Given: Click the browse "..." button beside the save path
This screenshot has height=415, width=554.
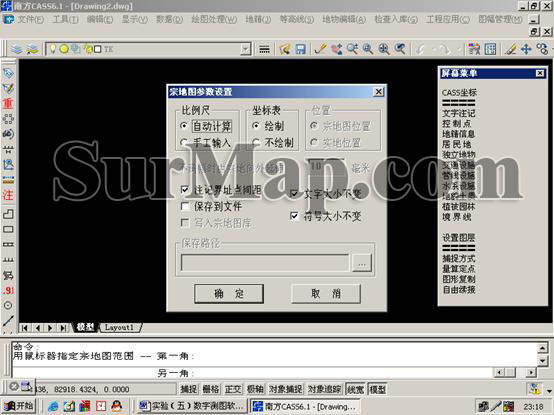Looking at the screenshot, I should [x=362, y=263].
